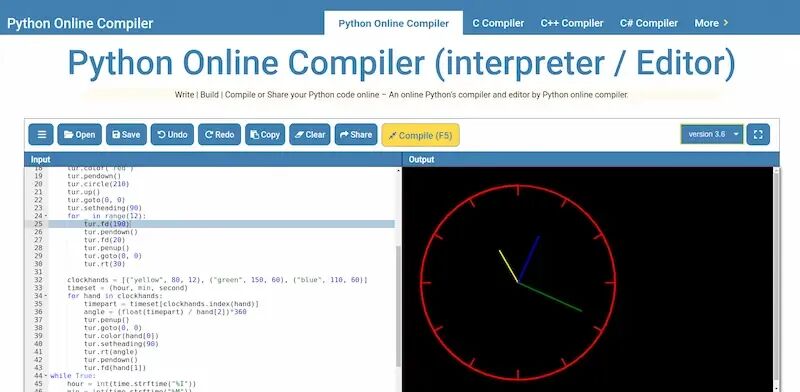Viewport: 800px width, 392px height.
Task: Click the Open file button
Action: click(80, 135)
